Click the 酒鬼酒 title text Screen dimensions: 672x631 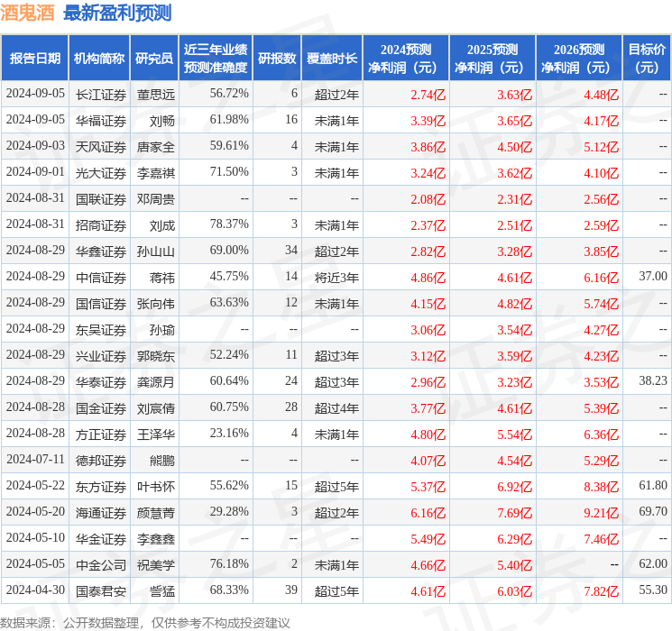27,13
